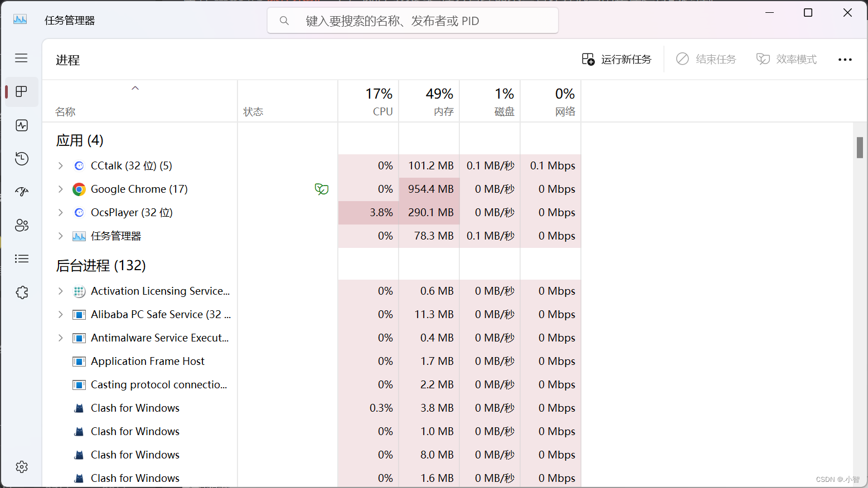Click the OcsPlayer app icon
868x488 pixels.
(x=79, y=213)
